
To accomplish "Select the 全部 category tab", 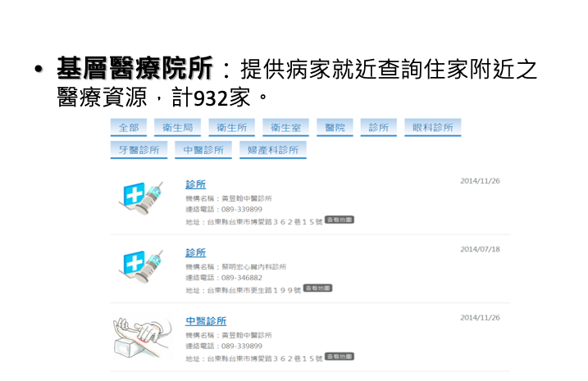I will (129, 128).
